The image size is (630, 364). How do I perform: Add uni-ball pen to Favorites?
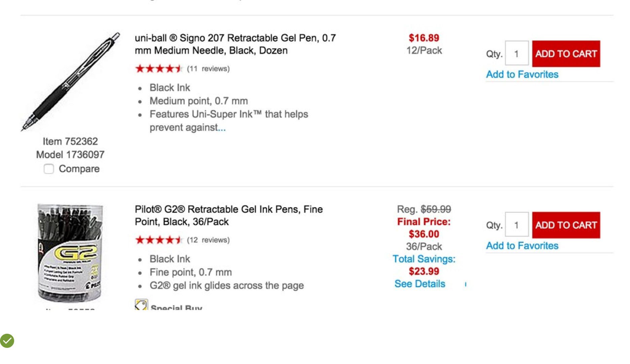click(x=522, y=74)
